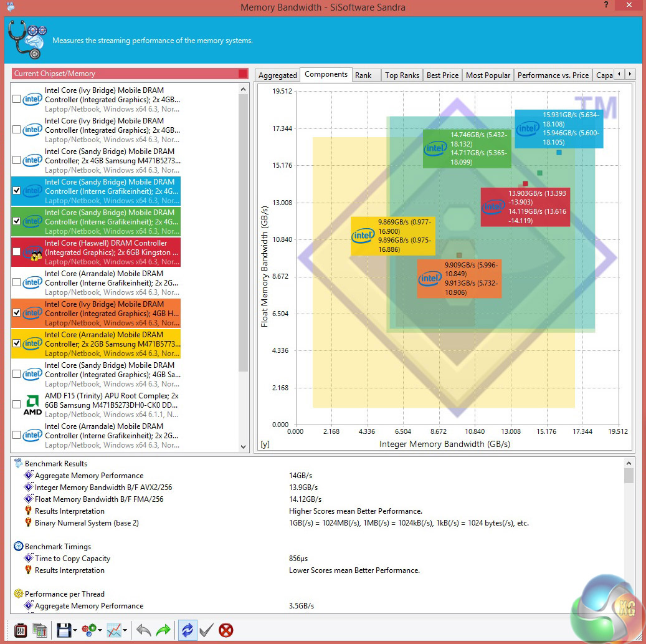Open the benchmark options mixer icon

point(21,630)
